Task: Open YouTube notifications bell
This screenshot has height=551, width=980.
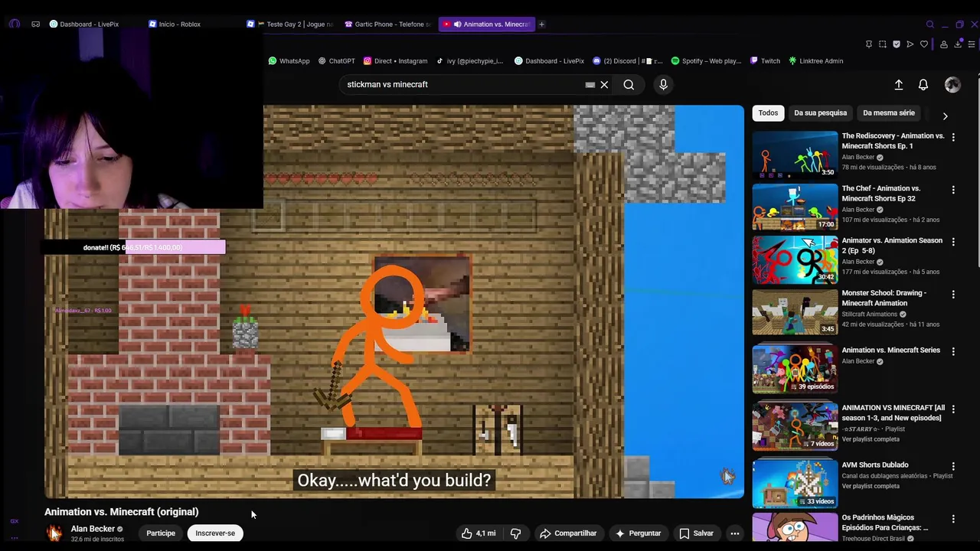Action: pos(923,85)
